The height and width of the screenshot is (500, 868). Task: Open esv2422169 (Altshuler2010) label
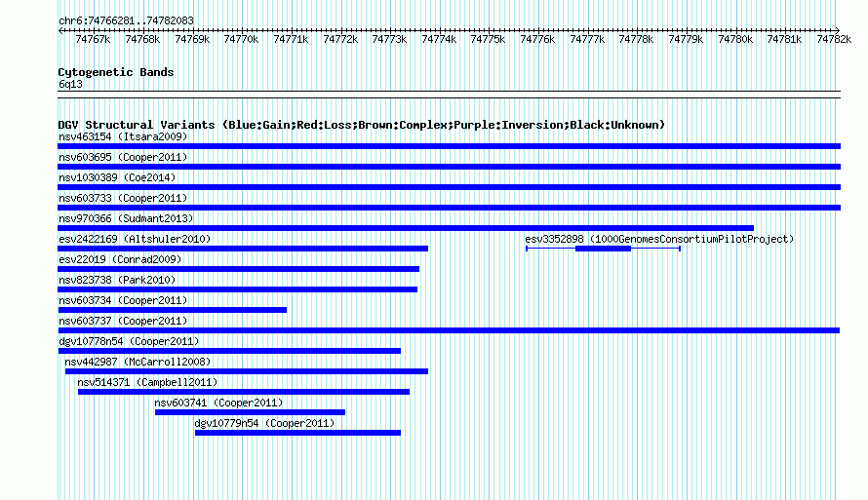pos(135,239)
